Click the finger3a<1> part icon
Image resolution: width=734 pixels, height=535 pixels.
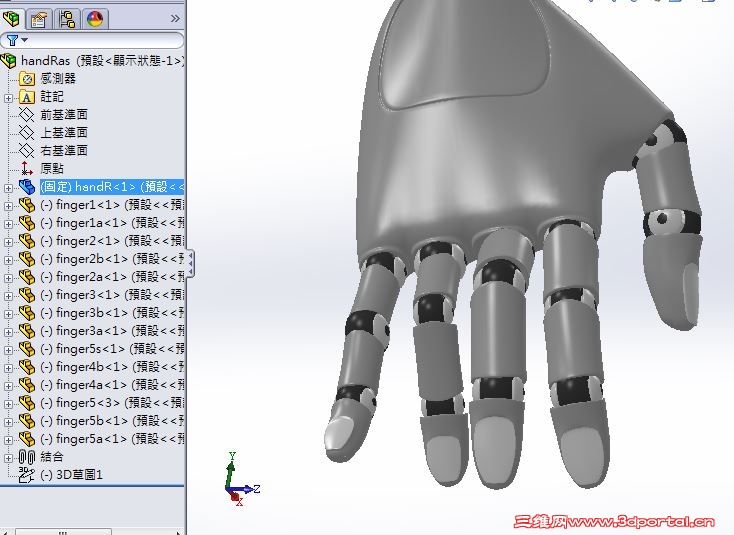(27, 331)
